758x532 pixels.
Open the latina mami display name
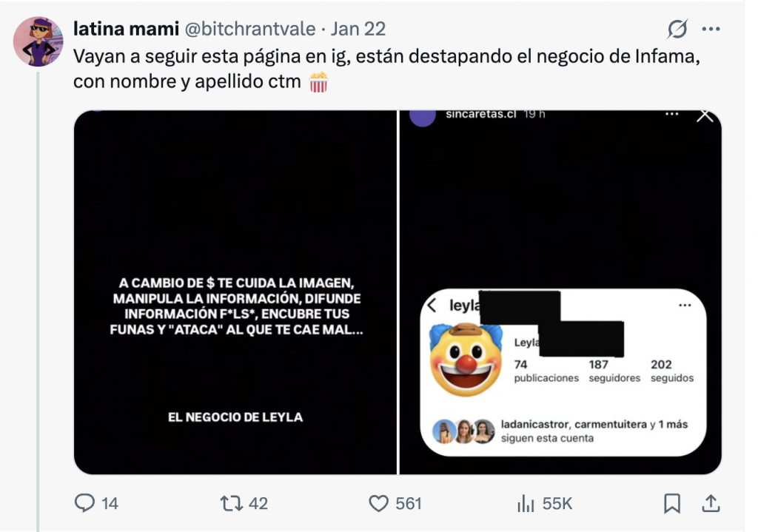pos(126,29)
